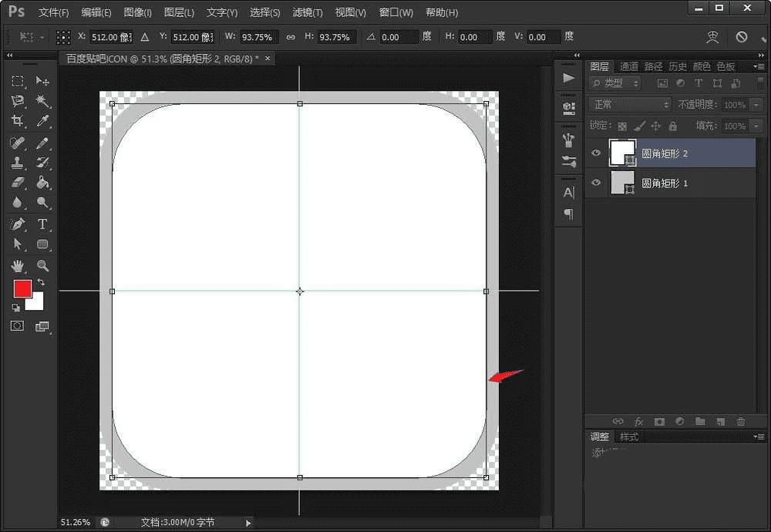Select the Eraser tool
This screenshot has height=532, width=771.
(18, 183)
